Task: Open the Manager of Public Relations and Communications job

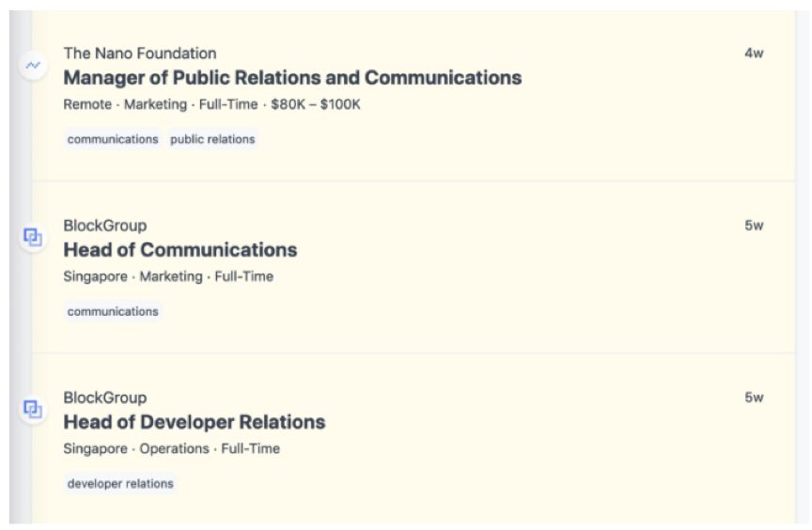Action: click(292, 78)
